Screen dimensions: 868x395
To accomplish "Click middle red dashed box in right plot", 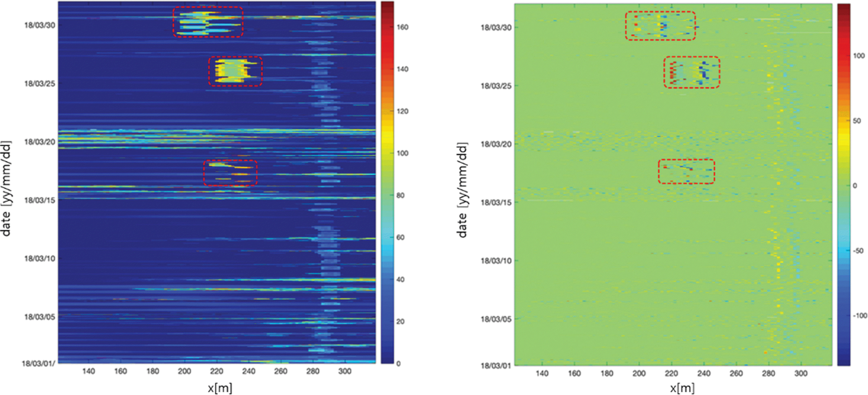I will [x=692, y=73].
